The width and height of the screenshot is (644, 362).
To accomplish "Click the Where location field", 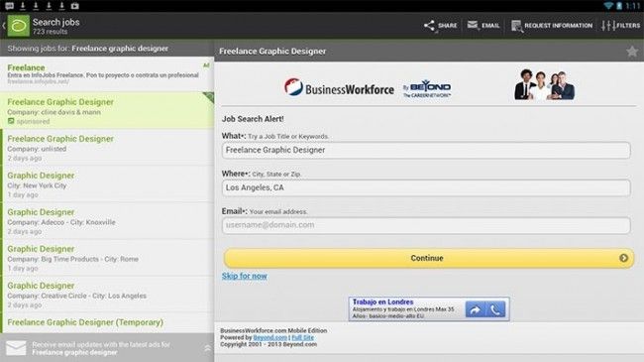I will [426, 187].
